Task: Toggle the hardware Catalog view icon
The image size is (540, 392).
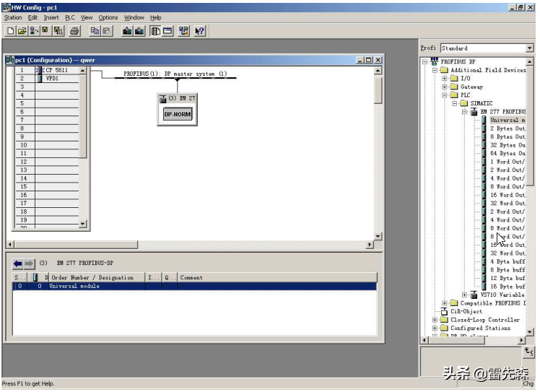Action: pyautogui.click(x=155, y=31)
